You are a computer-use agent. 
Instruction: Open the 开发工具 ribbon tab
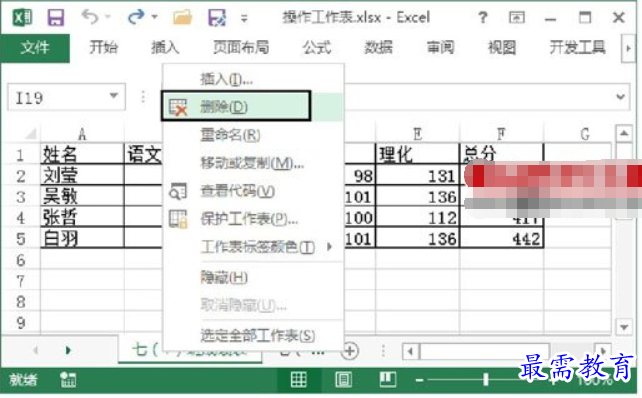point(577,48)
